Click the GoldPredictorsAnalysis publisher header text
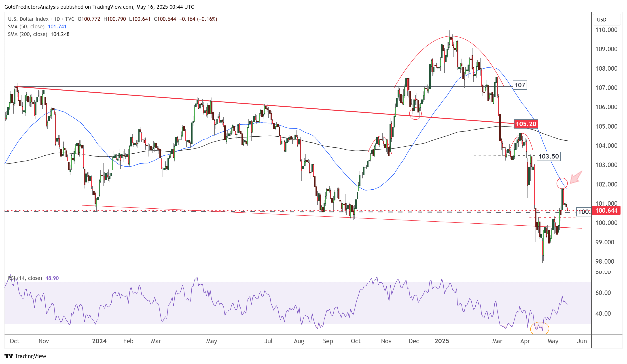Screen dimensions: 627x364 99,7
